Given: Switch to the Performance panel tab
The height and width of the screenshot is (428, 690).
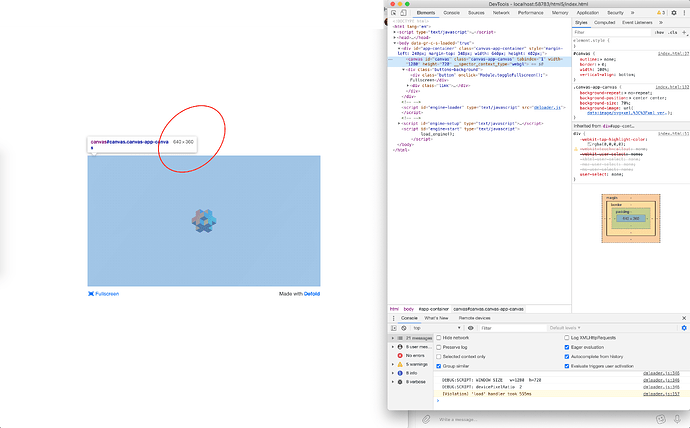Looking at the screenshot, I should click(531, 13).
